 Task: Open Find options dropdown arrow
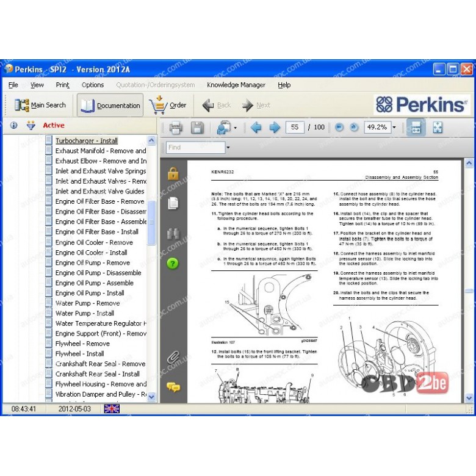pos(228,148)
